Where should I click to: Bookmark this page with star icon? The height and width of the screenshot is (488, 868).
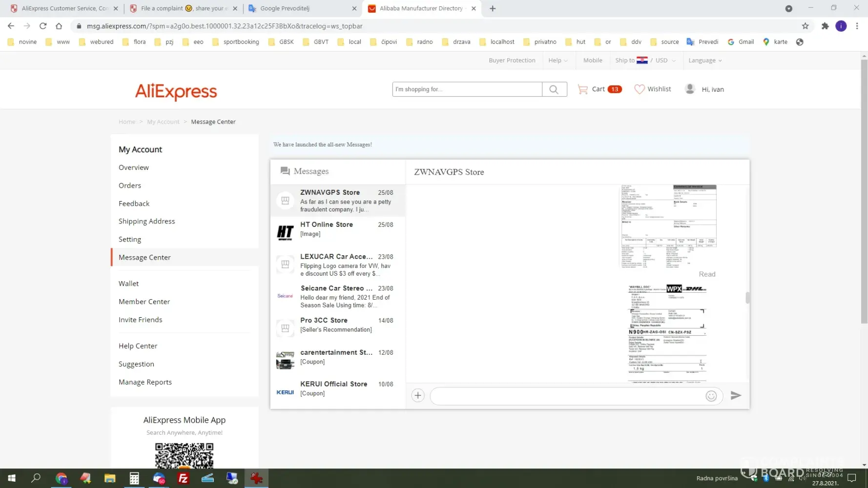[x=805, y=26]
